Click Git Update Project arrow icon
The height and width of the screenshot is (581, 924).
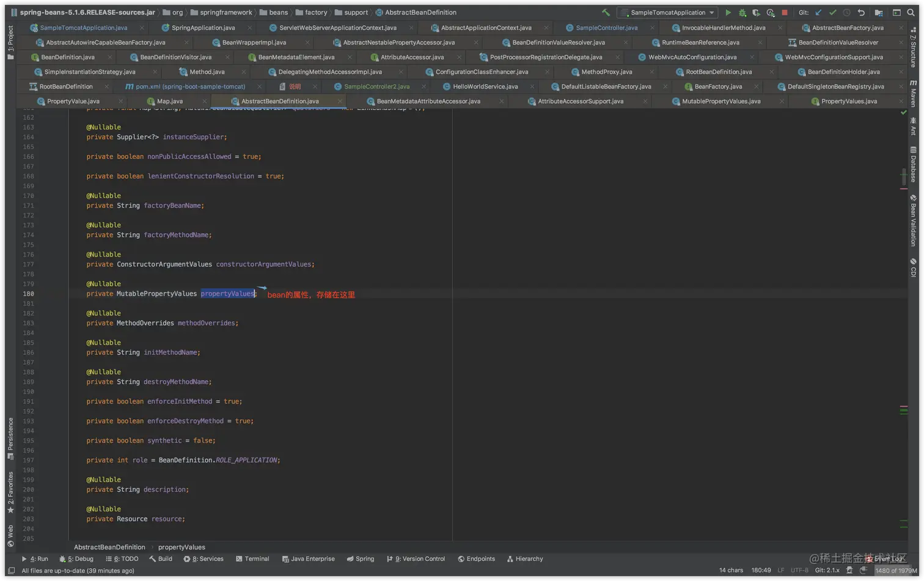(818, 12)
